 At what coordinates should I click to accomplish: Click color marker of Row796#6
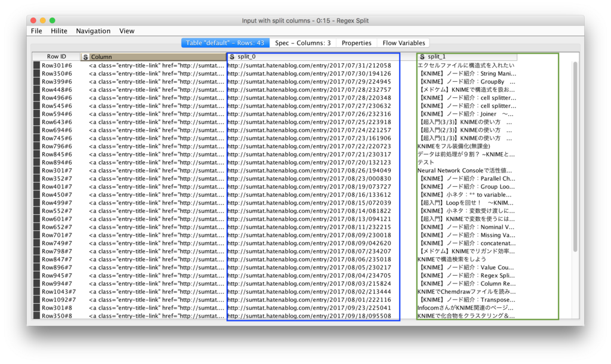coord(36,146)
